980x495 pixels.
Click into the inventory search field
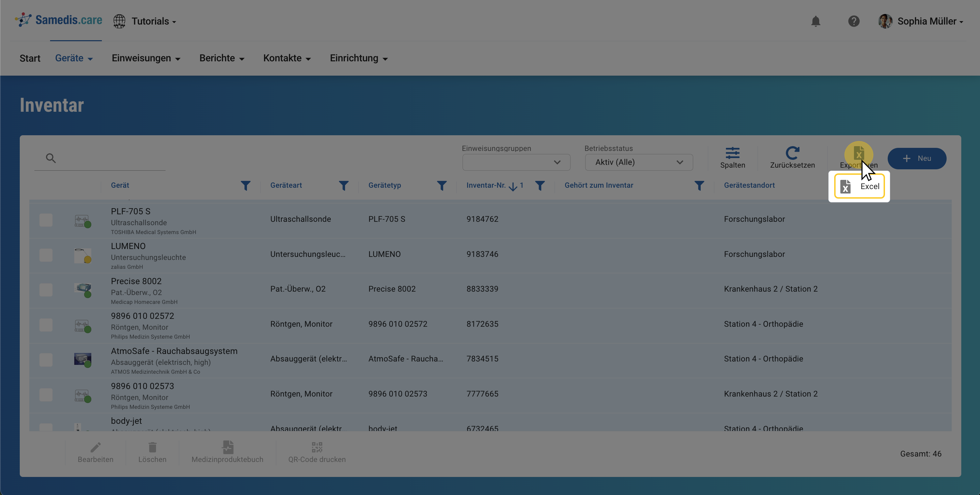coord(110,158)
